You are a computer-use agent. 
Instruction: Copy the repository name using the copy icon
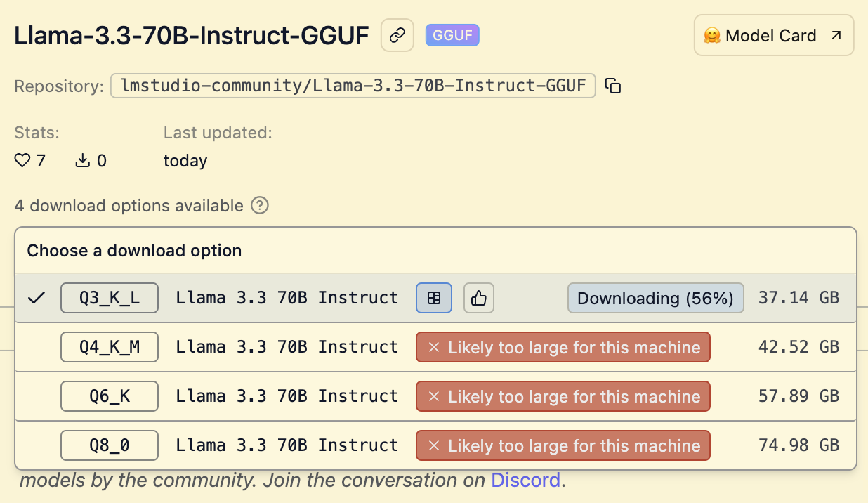613,86
